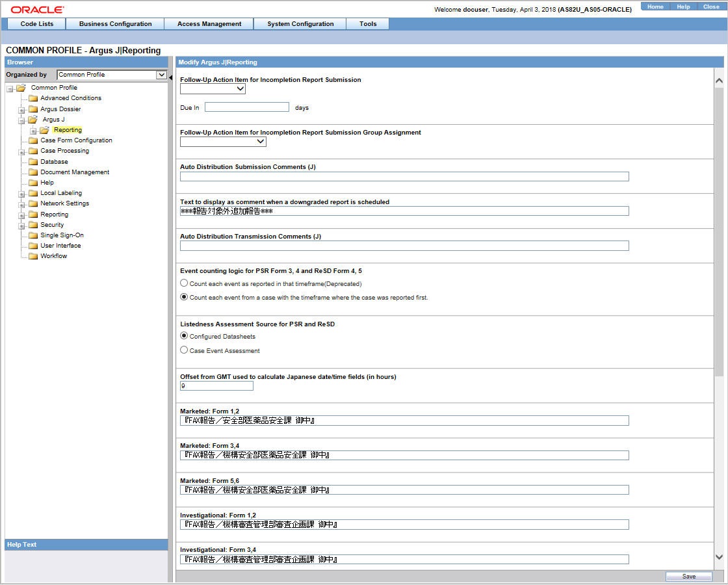
Task: Expand the highlighted Reporting node under Argus J
Action: [33, 131]
